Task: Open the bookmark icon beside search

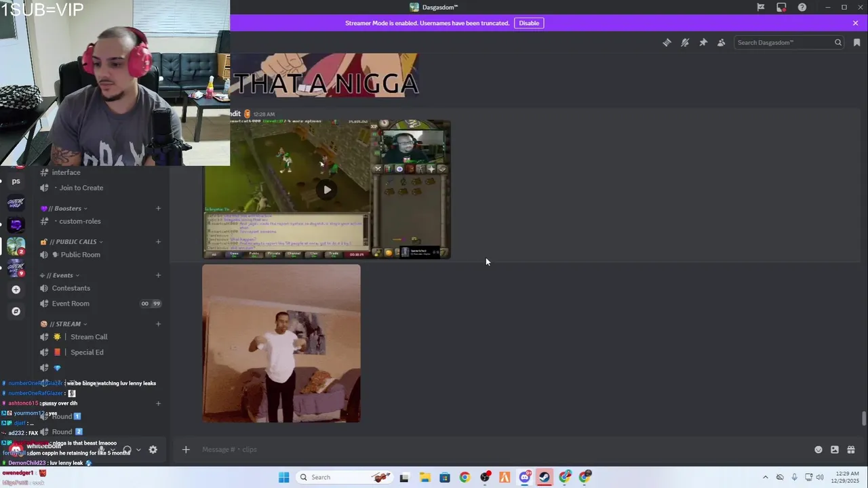Action: [857, 42]
